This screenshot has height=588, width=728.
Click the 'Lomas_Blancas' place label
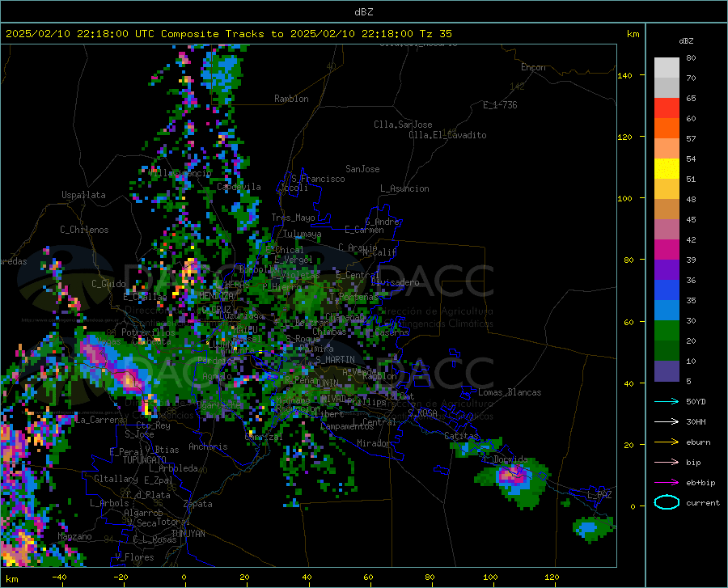(x=510, y=392)
